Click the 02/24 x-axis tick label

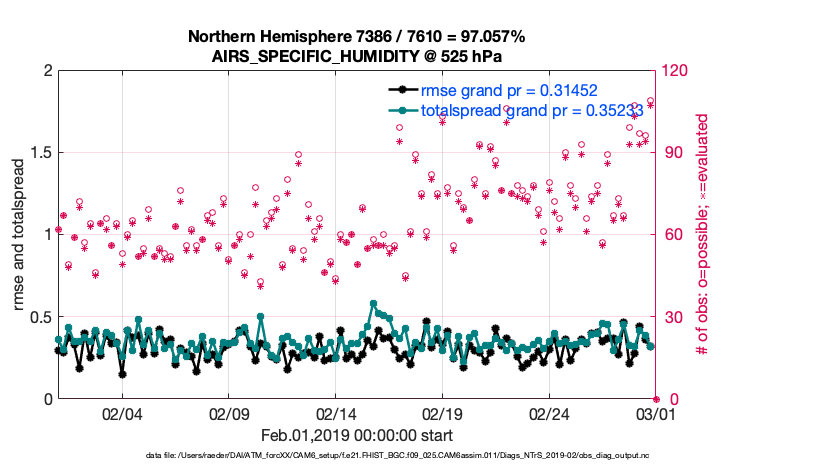point(549,415)
